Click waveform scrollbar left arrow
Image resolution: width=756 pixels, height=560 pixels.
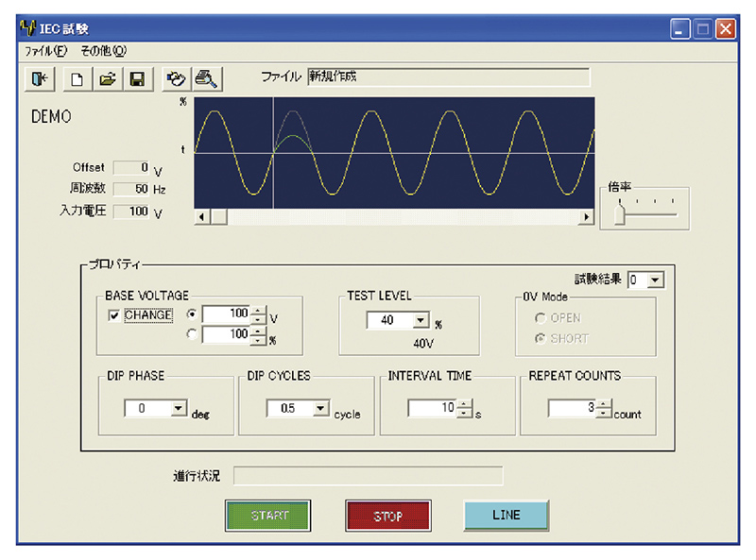tap(201, 217)
